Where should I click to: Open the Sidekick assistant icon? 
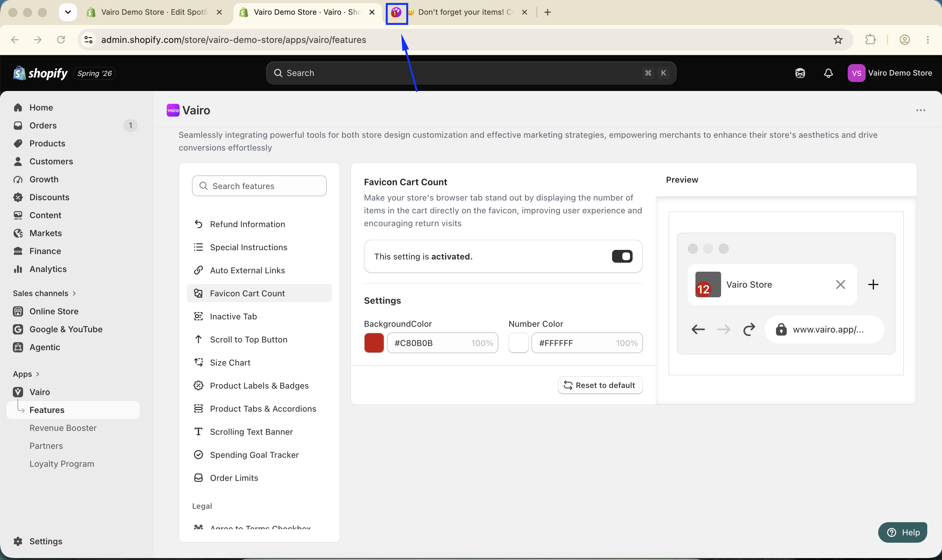(800, 73)
